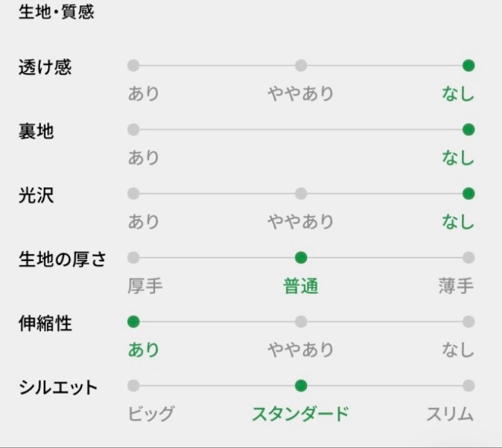Click the green スタンダード dot for シルエット
Viewport: 502px width, 448px height.
pyautogui.click(x=301, y=386)
